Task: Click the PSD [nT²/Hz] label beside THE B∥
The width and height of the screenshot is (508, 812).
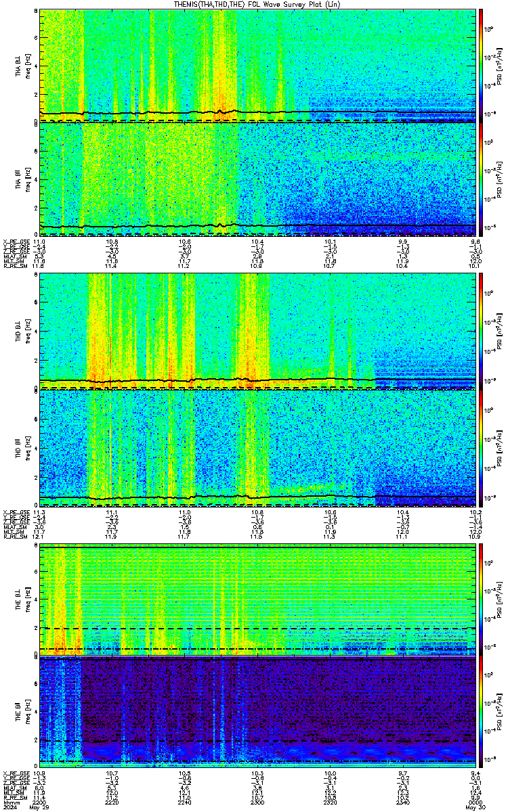Action: (x=499, y=713)
